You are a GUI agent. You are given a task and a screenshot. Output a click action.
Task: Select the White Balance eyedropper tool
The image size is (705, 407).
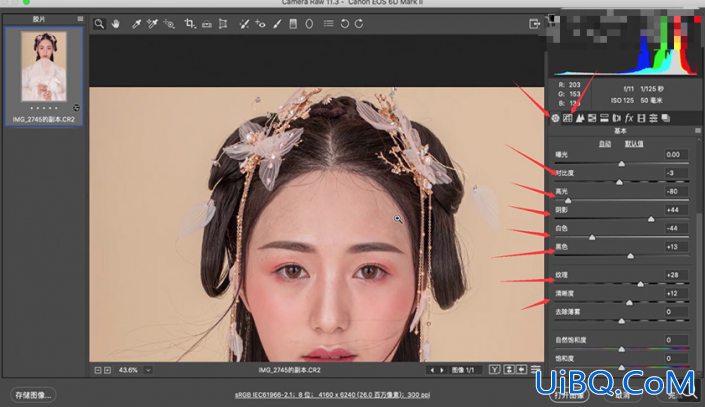click(136, 24)
